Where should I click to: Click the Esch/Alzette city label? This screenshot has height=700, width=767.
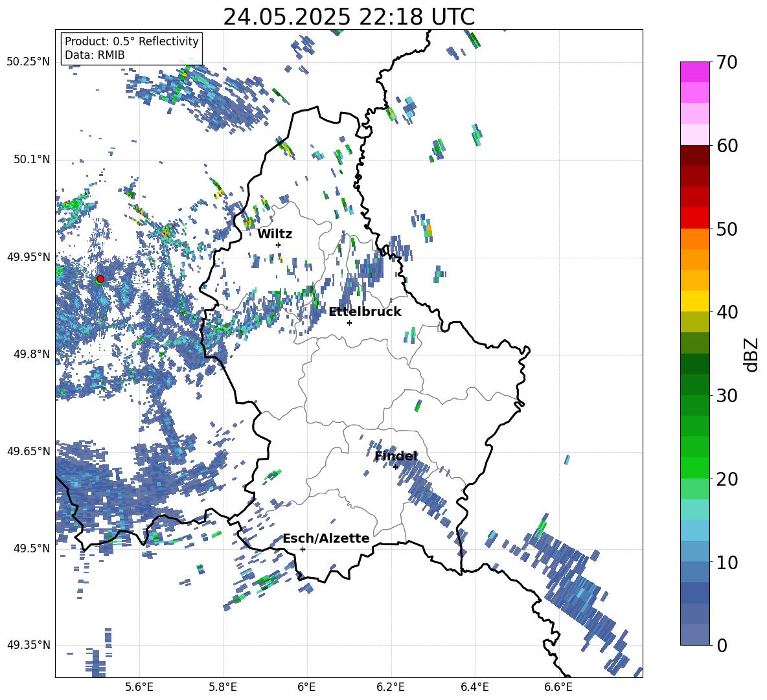[326, 538]
